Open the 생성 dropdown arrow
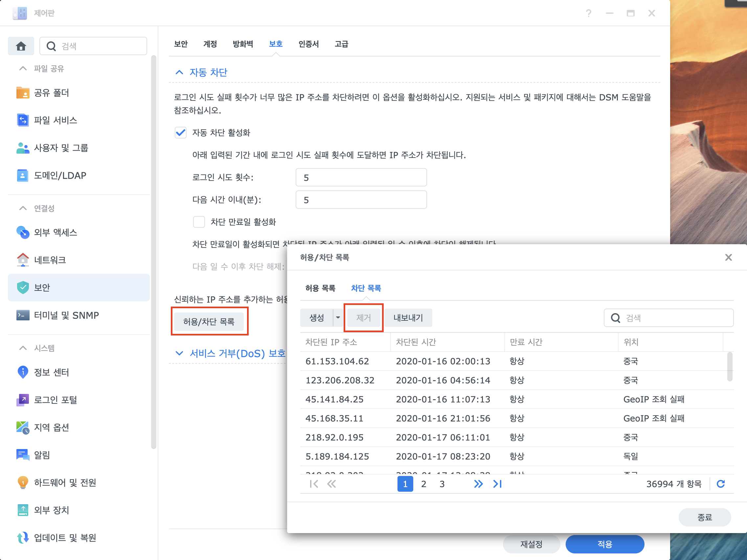The height and width of the screenshot is (560, 747). point(339,317)
